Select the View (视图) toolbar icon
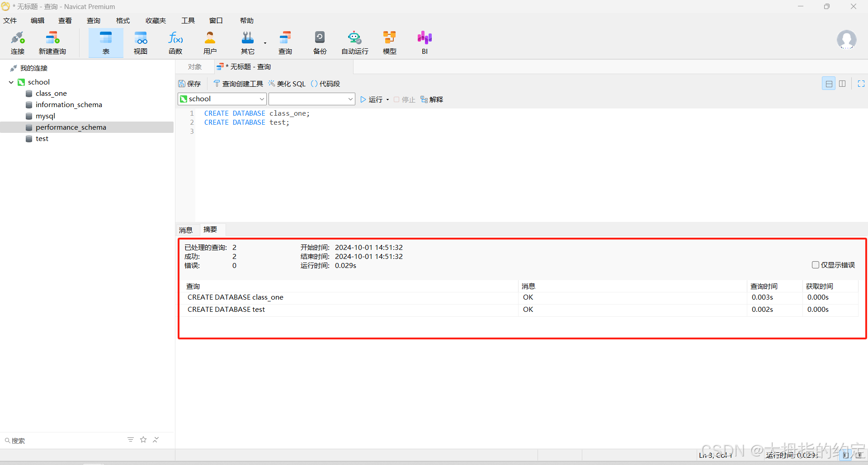 click(141, 43)
